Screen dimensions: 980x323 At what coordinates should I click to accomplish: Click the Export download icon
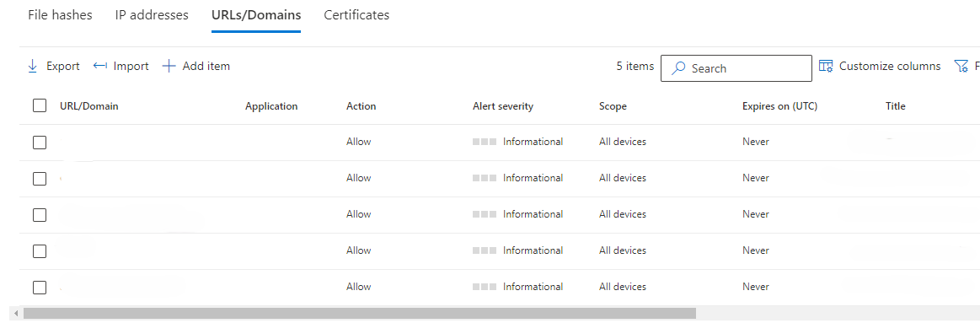pyautogui.click(x=33, y=66)
